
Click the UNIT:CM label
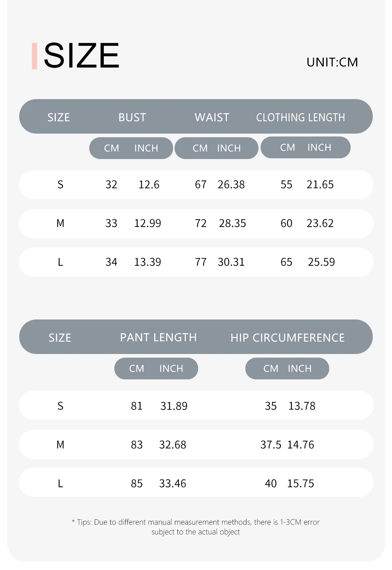[x=332, y=62]
